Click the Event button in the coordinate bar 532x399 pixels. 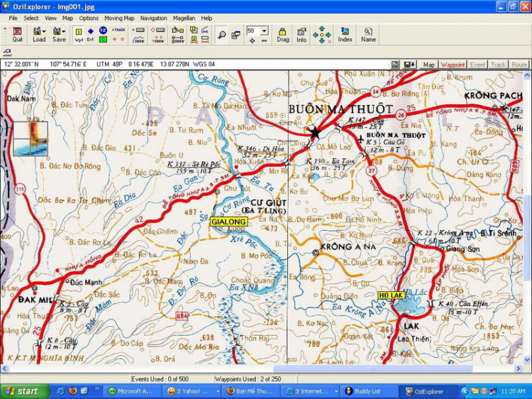[x=477, y=65]
